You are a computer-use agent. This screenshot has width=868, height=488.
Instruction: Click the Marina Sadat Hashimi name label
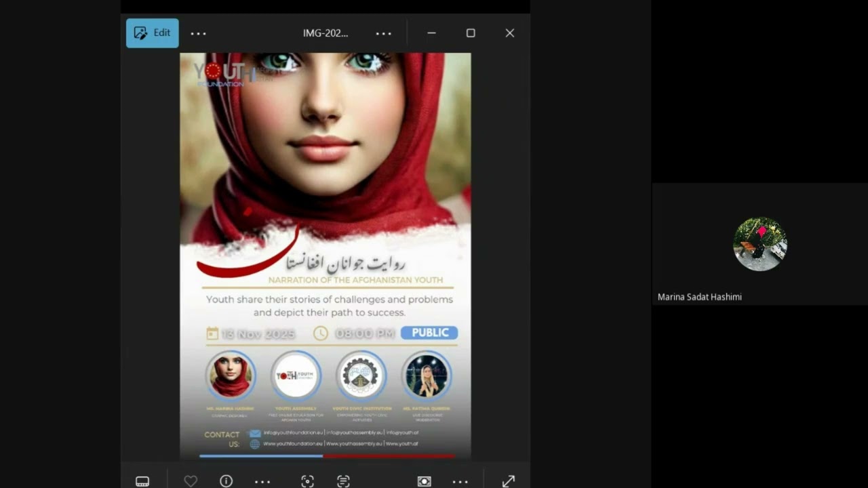point(700,297)
